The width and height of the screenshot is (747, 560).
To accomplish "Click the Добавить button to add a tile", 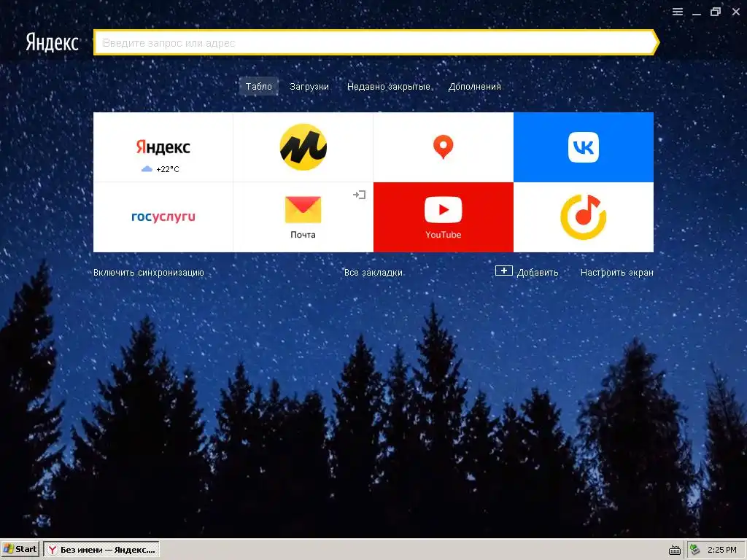I will [x=527, y=272].
